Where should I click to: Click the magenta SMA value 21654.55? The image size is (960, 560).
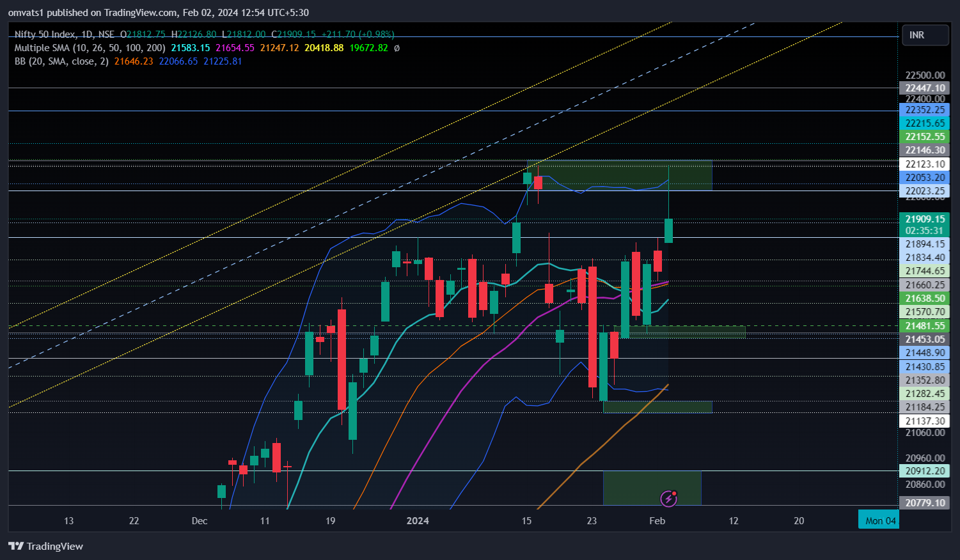point(235,48)
